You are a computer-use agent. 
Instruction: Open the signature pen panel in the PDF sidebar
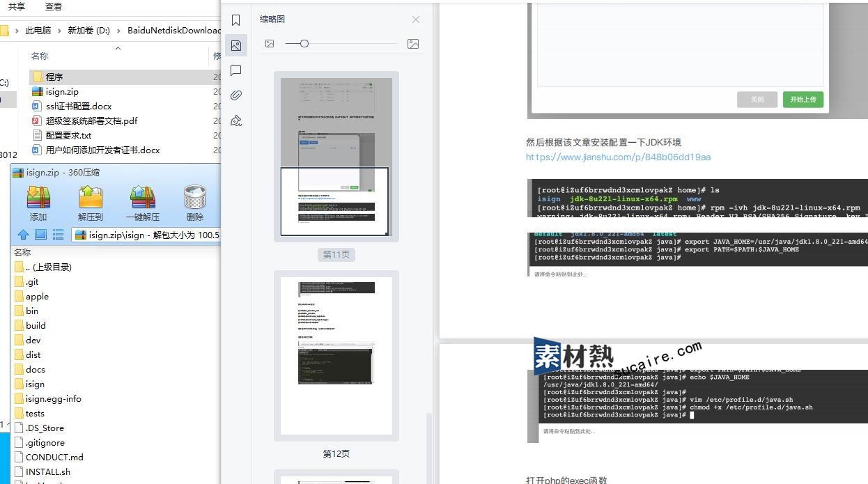pyautogui.click(x=236, y=120)
